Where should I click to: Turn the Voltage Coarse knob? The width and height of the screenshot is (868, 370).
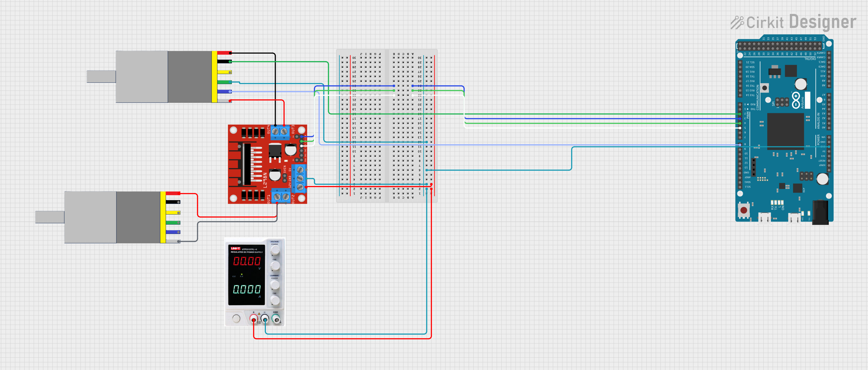(x=275, y=250)
